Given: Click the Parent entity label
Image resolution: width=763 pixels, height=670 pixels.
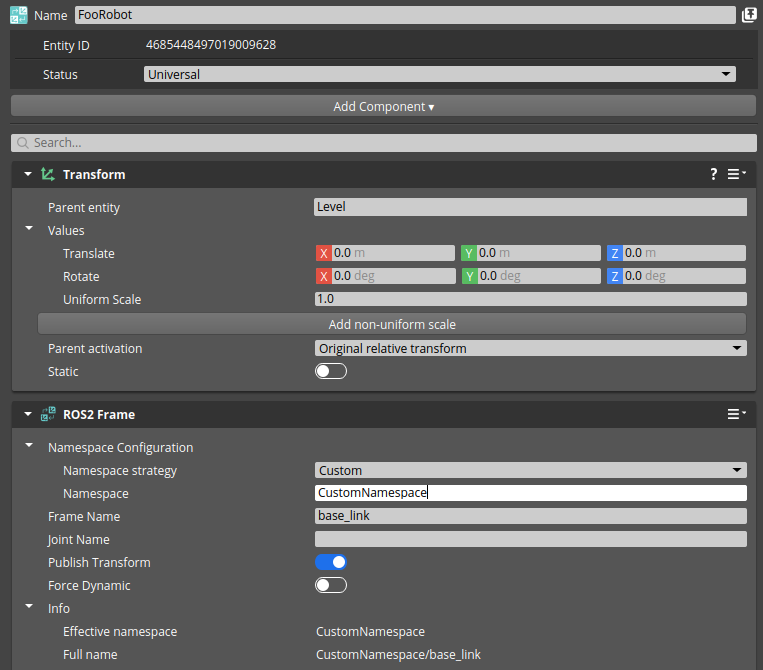Looking at the screenshot, I should point(84,207).
